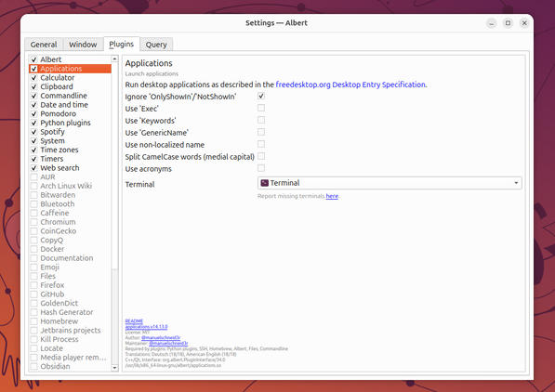Switch to the General tab

pos(44,45)
